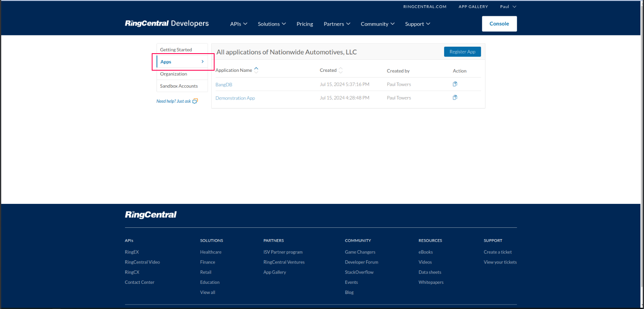The image size is (644, 309).
Task: Open the Demonstration App link
Action: [235, 98]
